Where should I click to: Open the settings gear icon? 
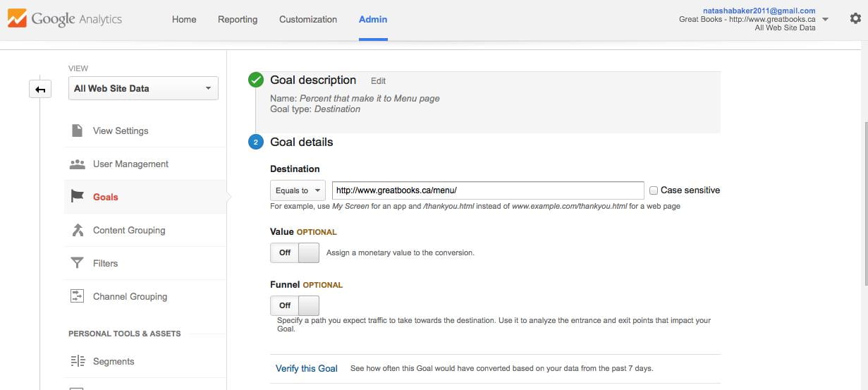tap(855, 19)
